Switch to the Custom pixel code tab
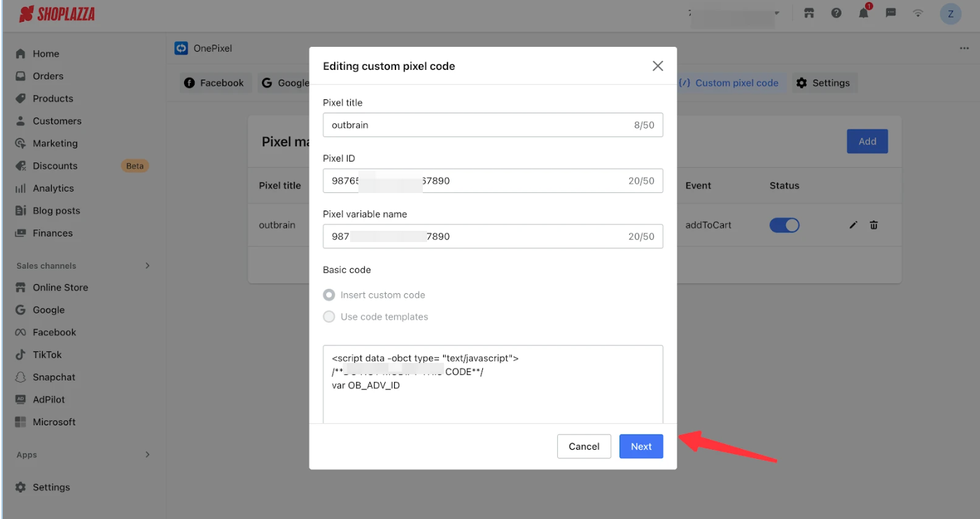Viewport: 980px width, 519px height. pyautogui.click(x=730, y=83)
